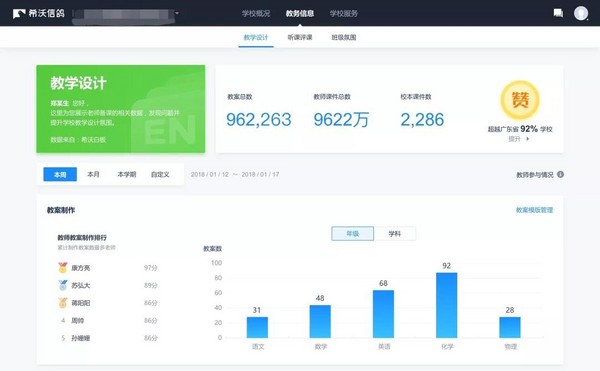Viewport: 600px width, 371px height.
Task: Open the 教务信息 menu
Action: [300, 13]
